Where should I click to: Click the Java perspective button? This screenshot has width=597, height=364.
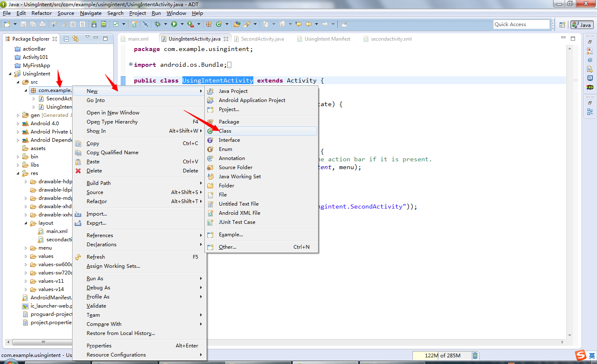[582, 25]
